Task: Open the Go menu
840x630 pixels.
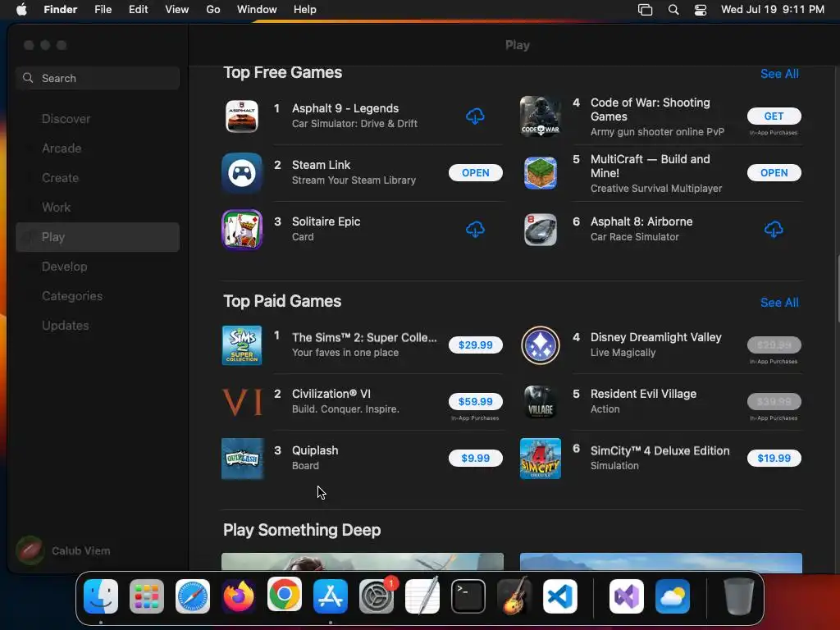Action: coord(213,10)
